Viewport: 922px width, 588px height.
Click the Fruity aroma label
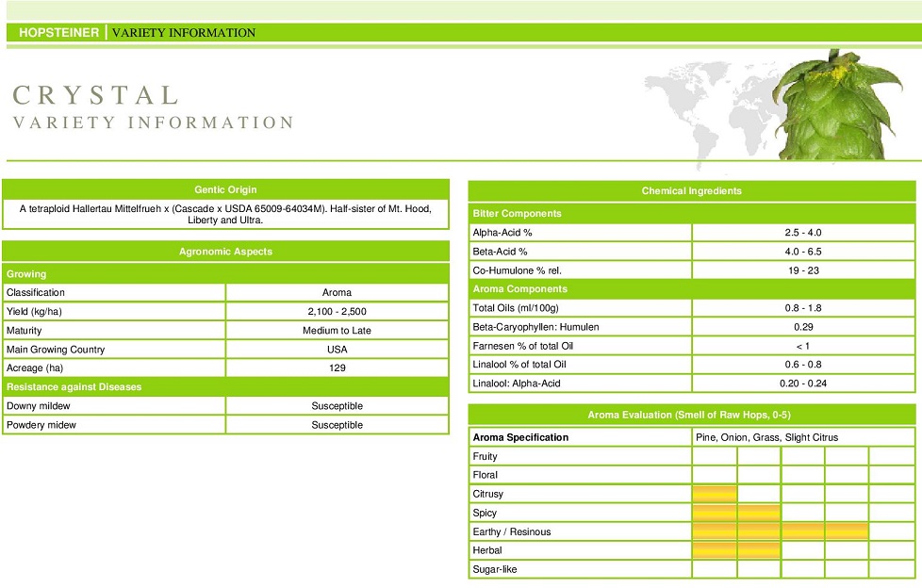[x=485, y=456]
